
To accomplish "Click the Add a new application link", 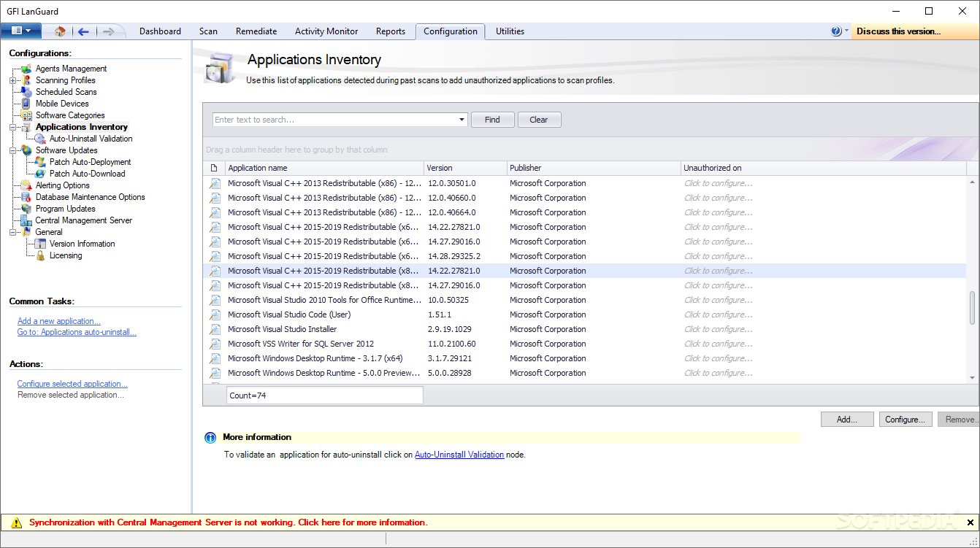I will click(59, 321).
